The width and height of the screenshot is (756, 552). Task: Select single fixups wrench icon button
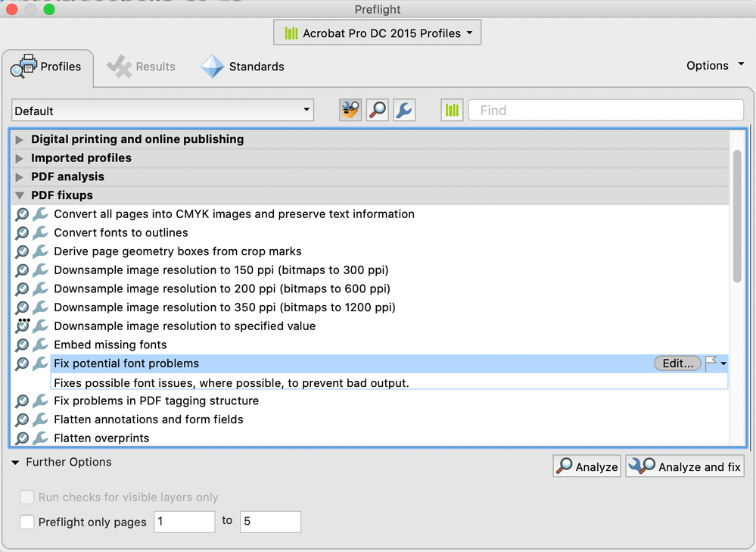pos(404,111)
